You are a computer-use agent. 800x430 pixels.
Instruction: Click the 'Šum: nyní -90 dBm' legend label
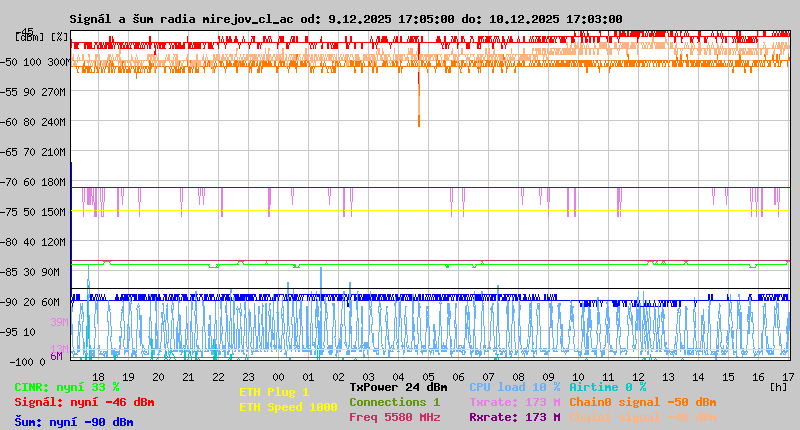[74, 422]
